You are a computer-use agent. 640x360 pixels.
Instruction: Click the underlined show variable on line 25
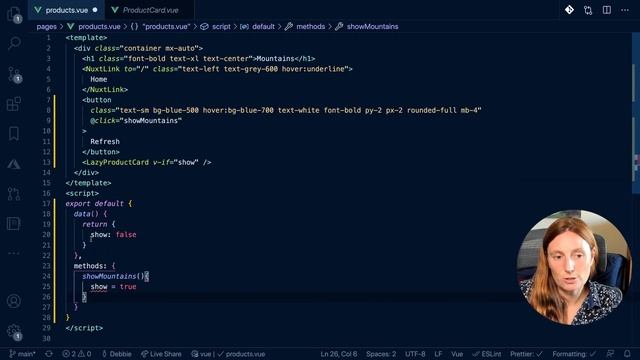99,287
